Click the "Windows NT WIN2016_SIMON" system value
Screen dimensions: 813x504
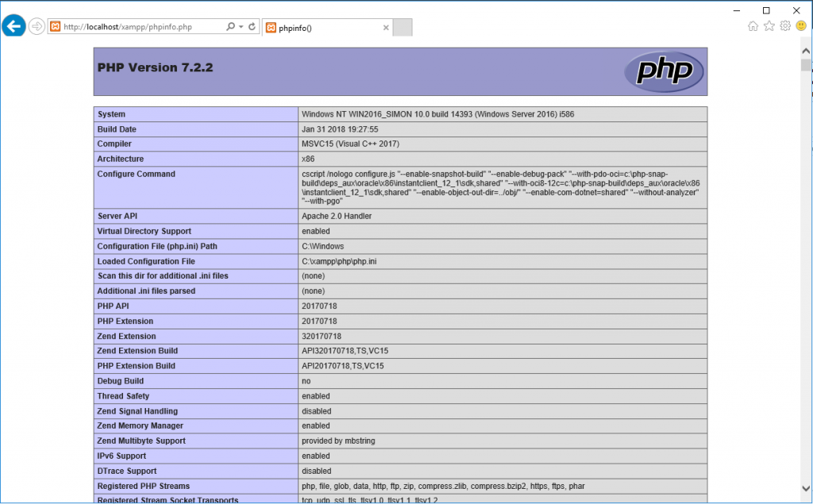click(x=437, y=114)
